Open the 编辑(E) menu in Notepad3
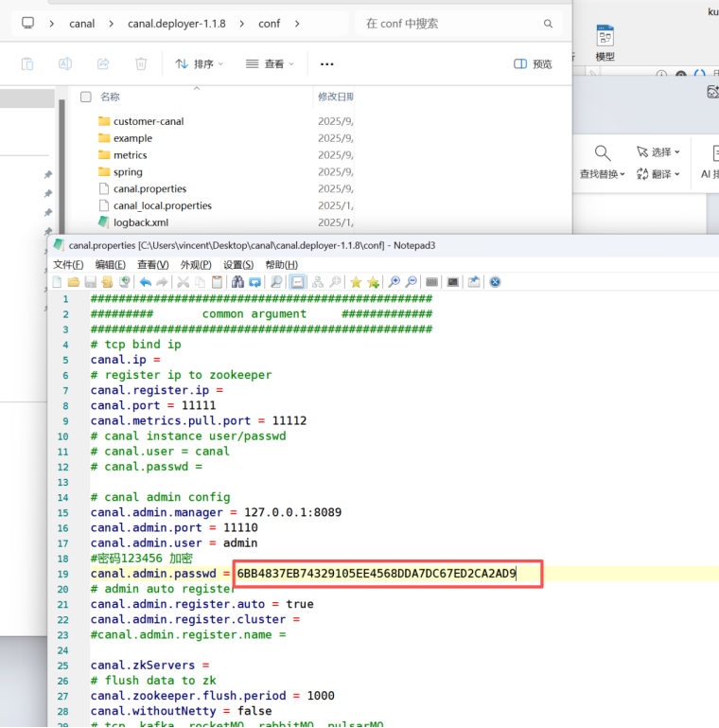This screenshot has height=728, width=719. click(111, 265)
